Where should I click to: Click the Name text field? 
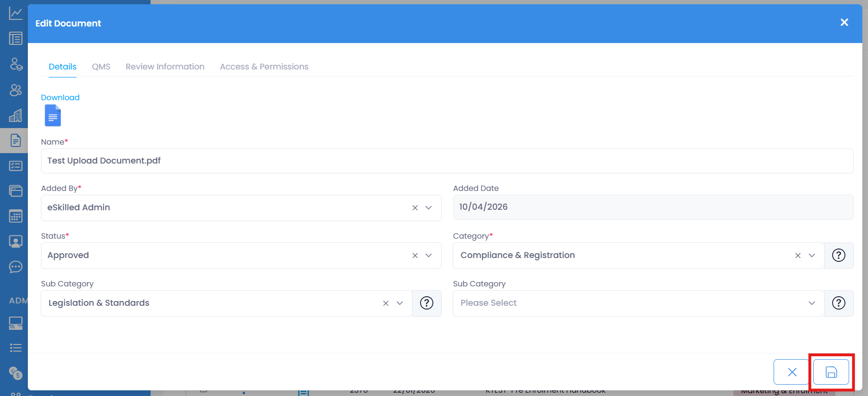pos(447,161)
